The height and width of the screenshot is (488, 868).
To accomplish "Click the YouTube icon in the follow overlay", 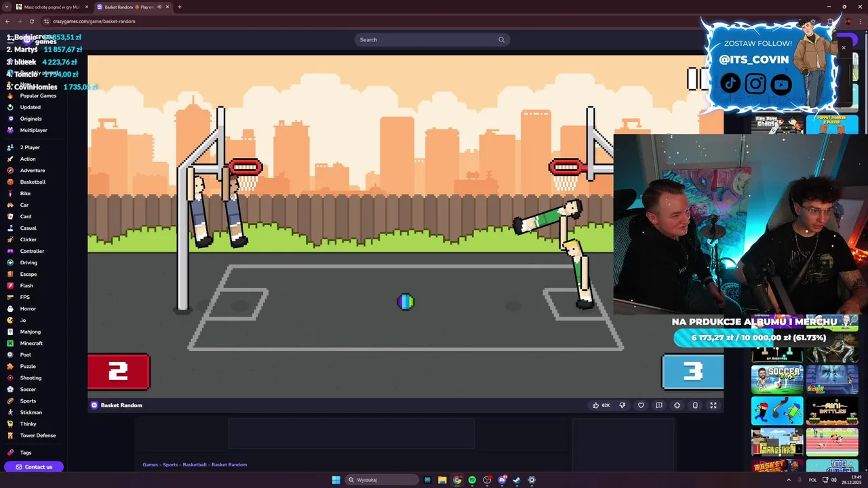I will click(x=781, y=84).
